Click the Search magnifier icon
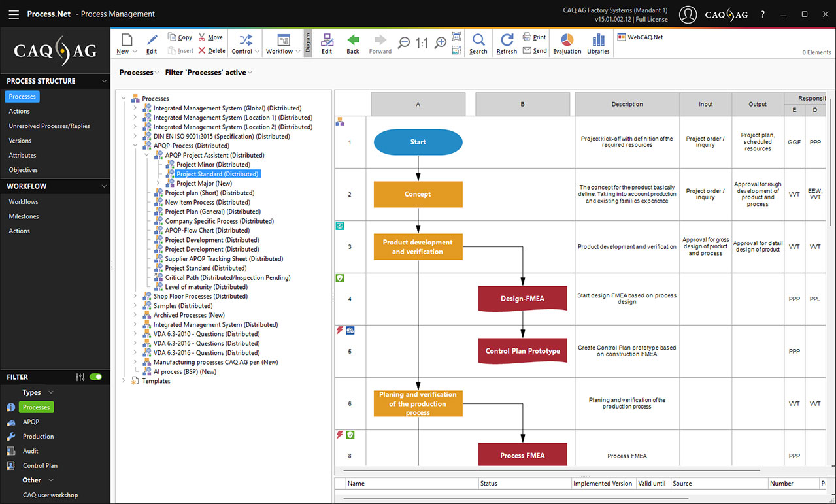Screen dimensions: 836x504 pos(478,41)
